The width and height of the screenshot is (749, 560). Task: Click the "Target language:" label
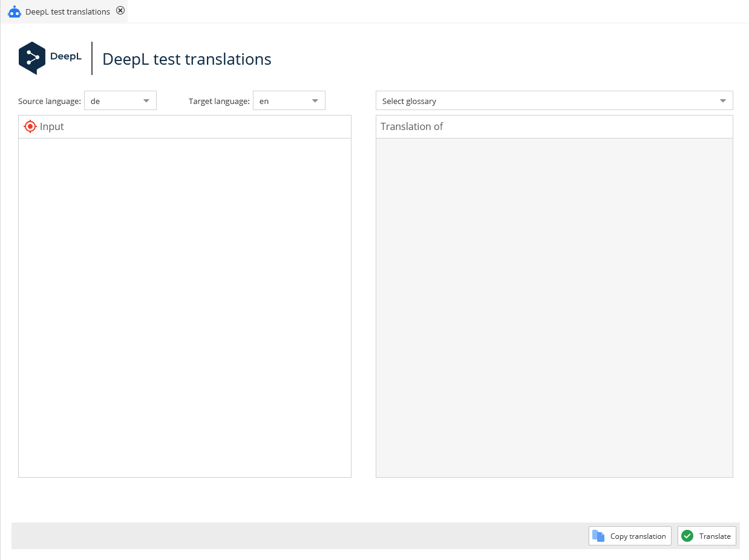219,101
